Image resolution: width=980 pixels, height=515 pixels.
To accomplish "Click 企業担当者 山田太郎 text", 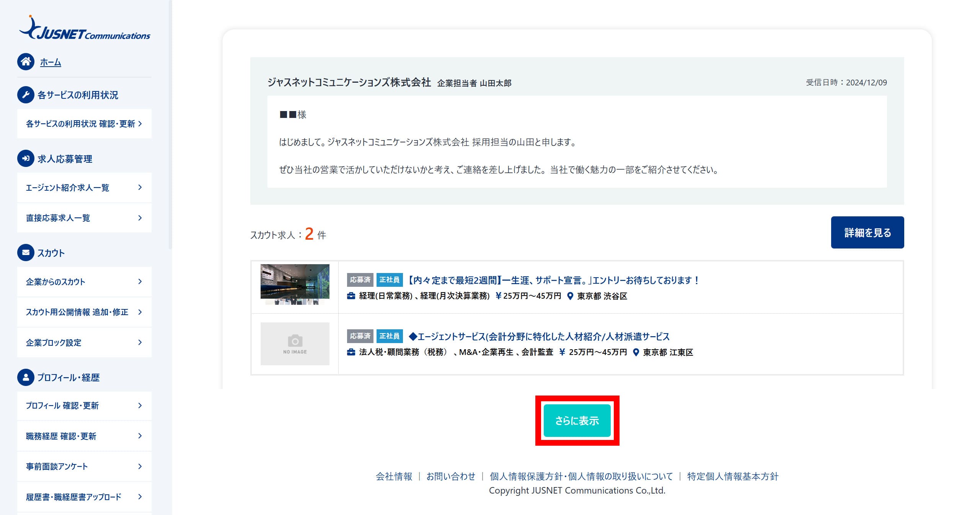I will pos(474,83).
